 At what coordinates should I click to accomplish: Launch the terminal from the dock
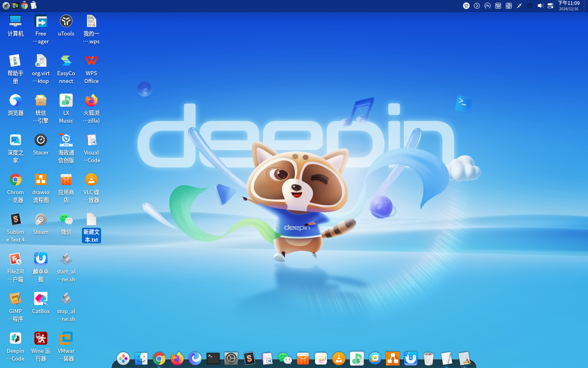coord(213,359)
